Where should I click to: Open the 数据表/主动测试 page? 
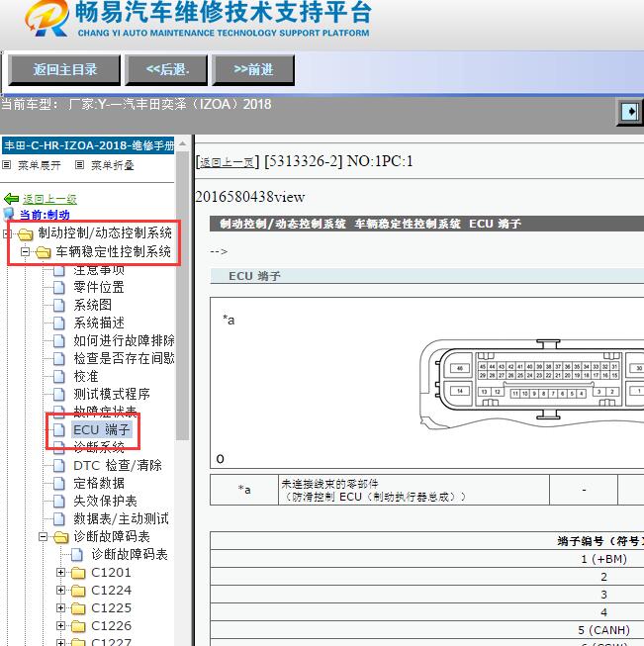pos(121,518)
